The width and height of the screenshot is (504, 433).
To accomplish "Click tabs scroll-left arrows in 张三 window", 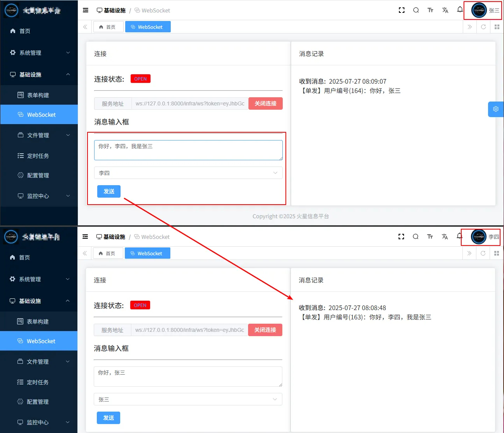I will [85, 27].
